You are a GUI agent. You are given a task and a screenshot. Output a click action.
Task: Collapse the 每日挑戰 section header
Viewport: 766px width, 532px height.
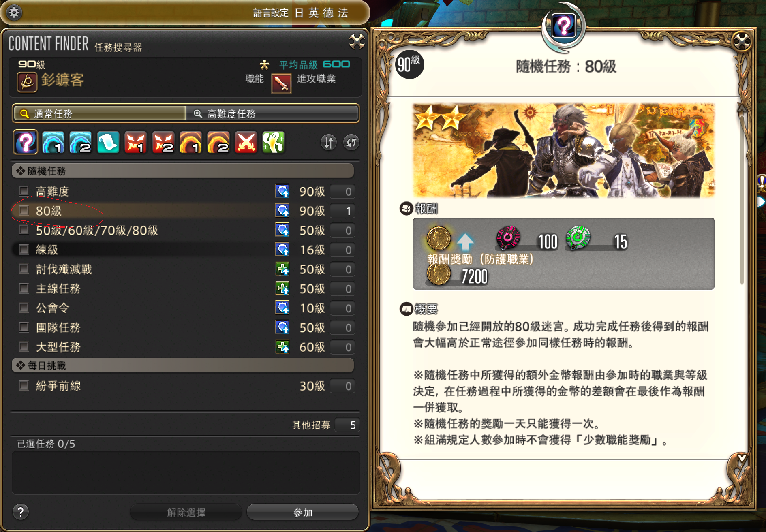click(183, 365)
